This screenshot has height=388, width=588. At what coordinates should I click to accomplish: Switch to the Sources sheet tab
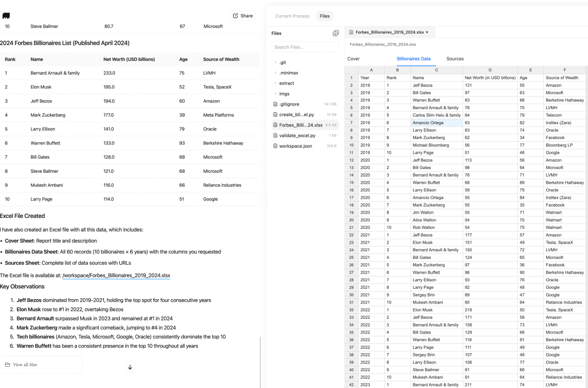coord(455,59)
